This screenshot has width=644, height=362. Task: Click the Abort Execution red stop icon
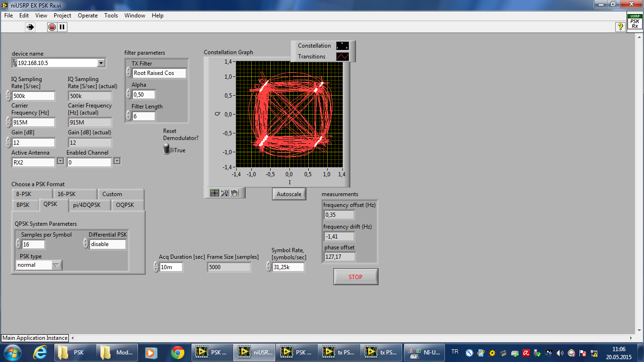click(52, 27)
